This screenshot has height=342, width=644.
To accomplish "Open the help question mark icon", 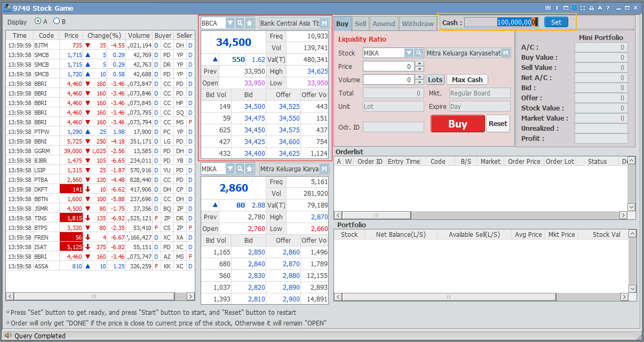I will tap(608, 8).
